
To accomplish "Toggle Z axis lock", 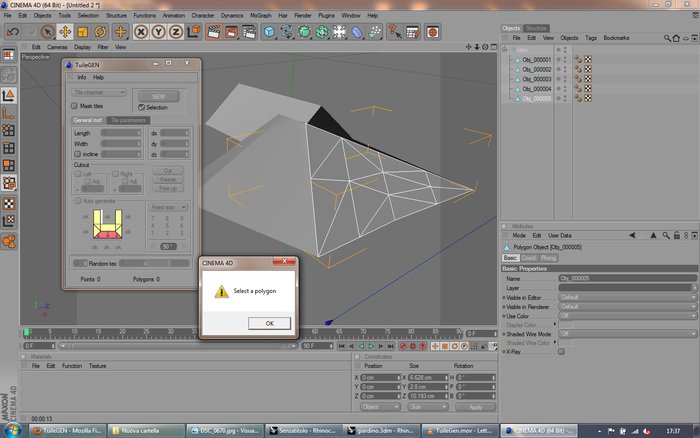I will [176, 32].
